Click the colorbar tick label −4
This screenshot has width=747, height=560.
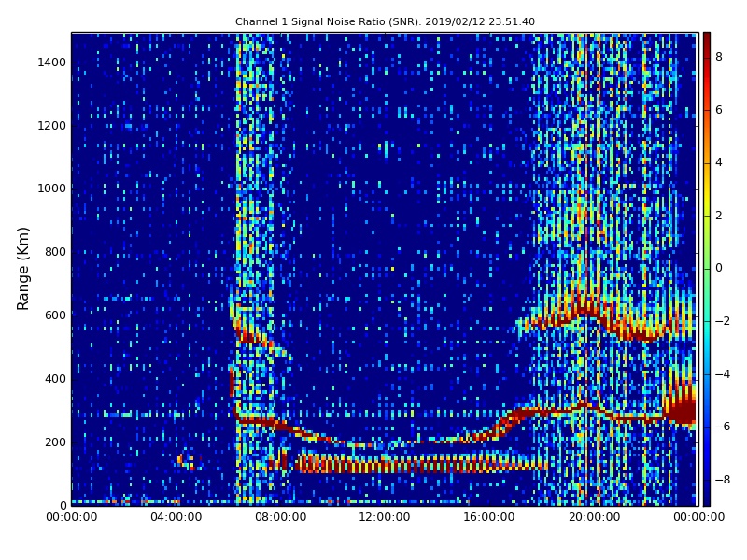tap(722, 374)
